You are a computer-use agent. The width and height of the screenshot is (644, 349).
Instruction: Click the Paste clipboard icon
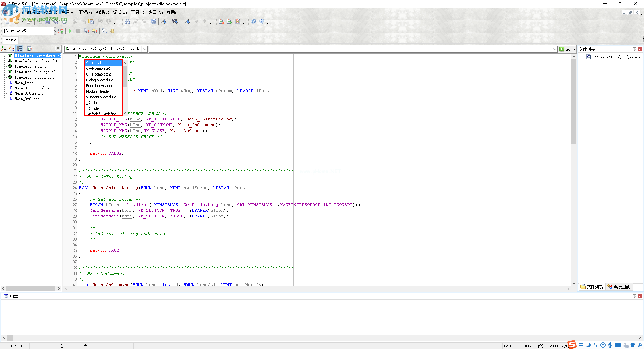click(91, 22)
